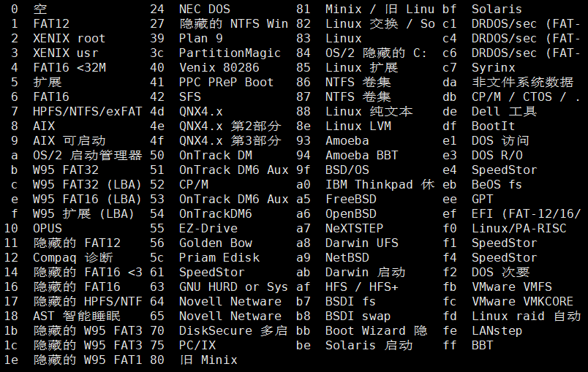
Task: Click the 'CP/M' entry with code 52
Action: (194, 184)
